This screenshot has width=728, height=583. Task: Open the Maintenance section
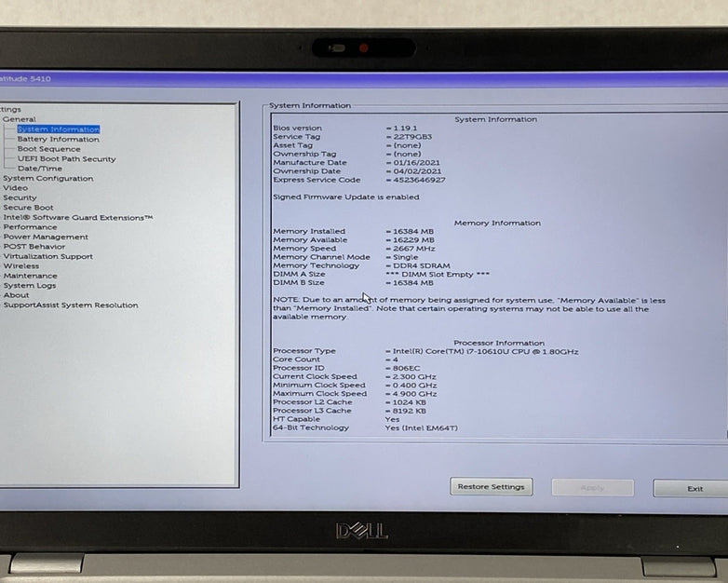[30, 276]
